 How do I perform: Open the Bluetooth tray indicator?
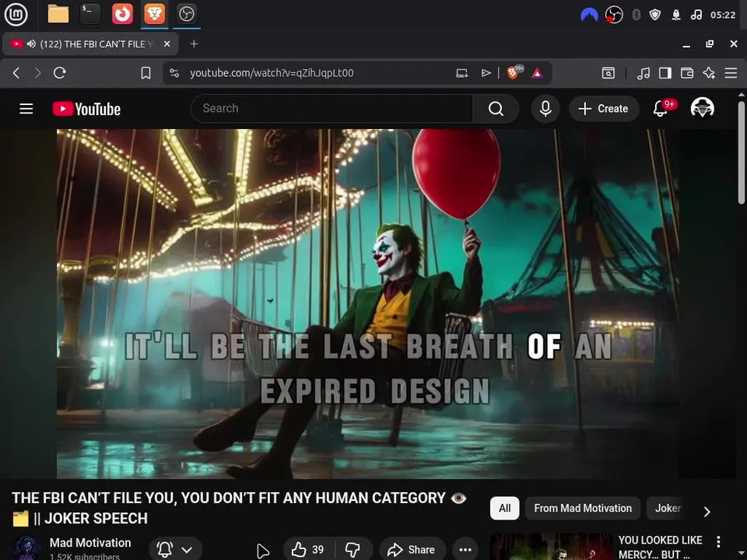pyautogui.click(x=636, y=15)
